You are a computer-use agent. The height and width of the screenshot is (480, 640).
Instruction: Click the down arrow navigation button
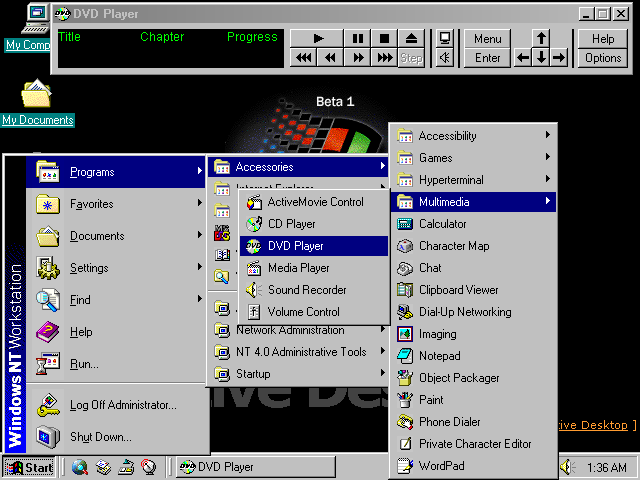pos(541,58)
